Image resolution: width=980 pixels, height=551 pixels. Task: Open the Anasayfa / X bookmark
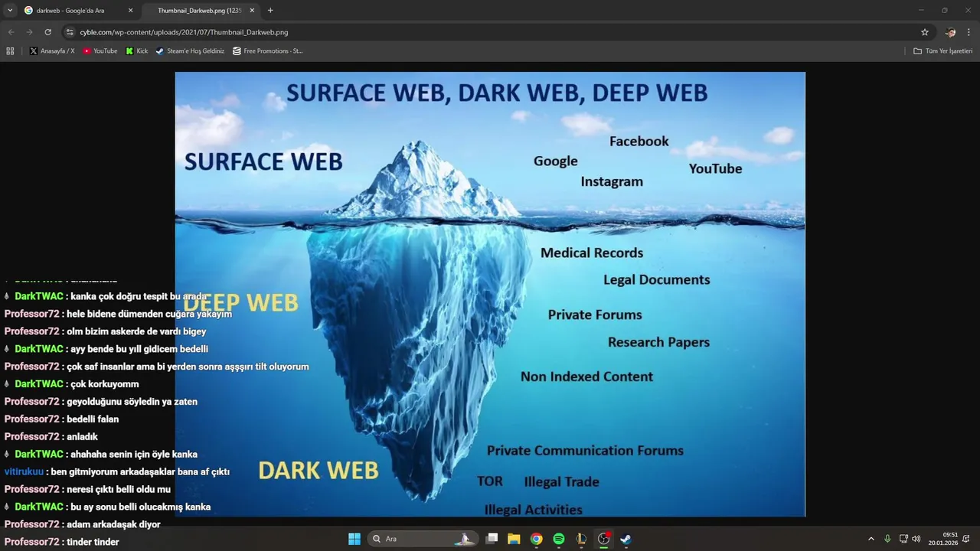(52, 51)
